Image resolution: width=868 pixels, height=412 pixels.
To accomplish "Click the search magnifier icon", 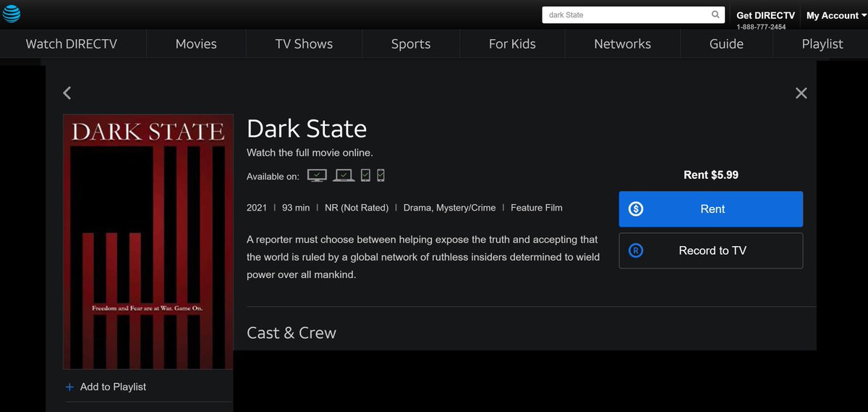I will (715, 14).
